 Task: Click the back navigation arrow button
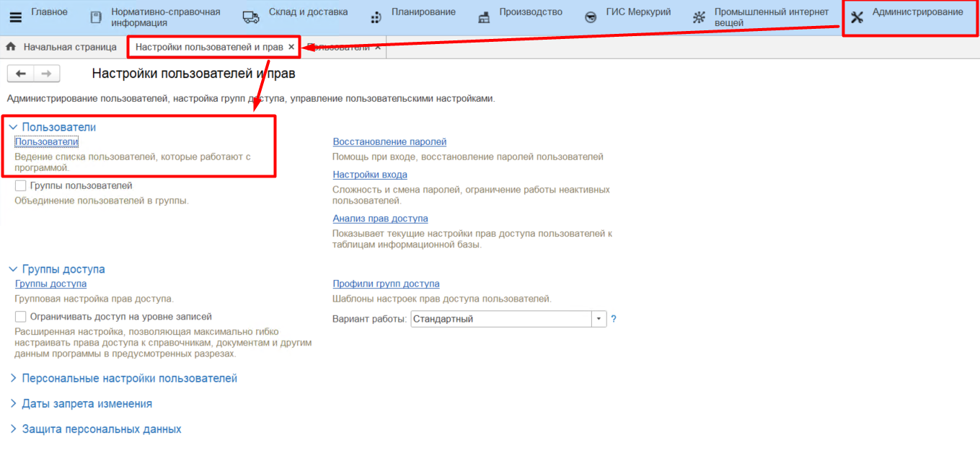coord(20,74)
